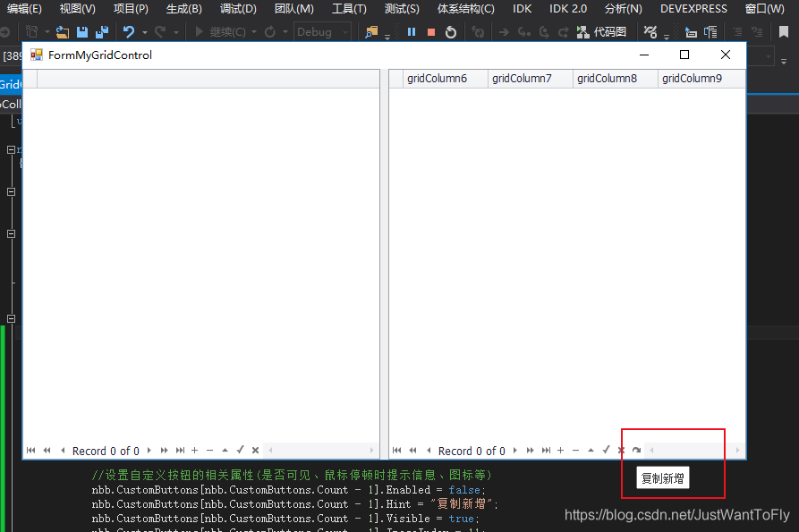Open the 生成(B) menu

point(184,9)
